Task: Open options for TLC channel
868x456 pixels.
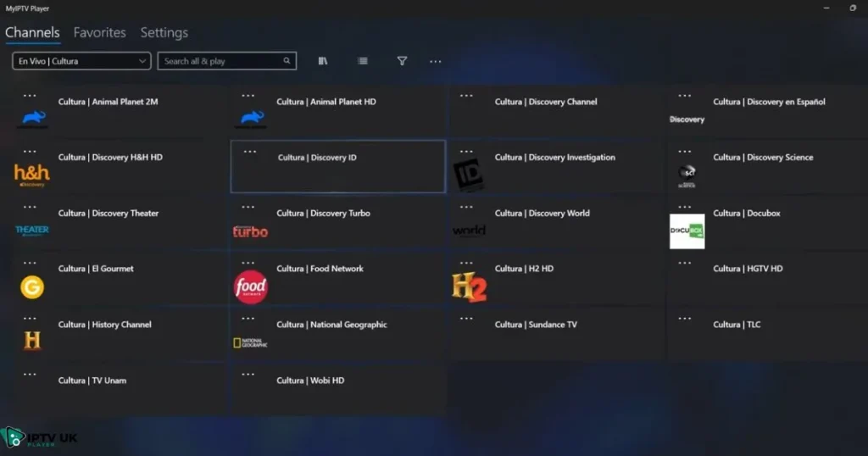Action: [685, 318]
